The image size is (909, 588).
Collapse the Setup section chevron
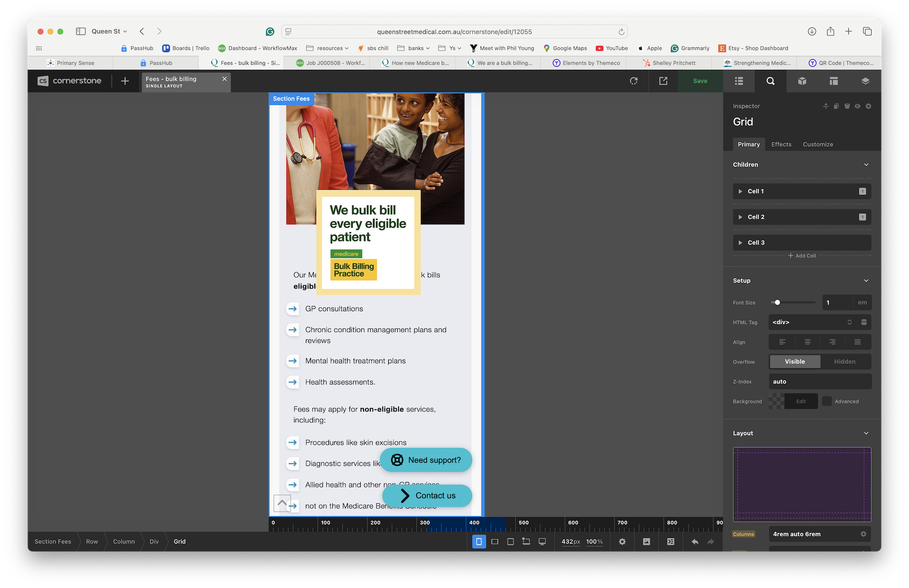866,281
